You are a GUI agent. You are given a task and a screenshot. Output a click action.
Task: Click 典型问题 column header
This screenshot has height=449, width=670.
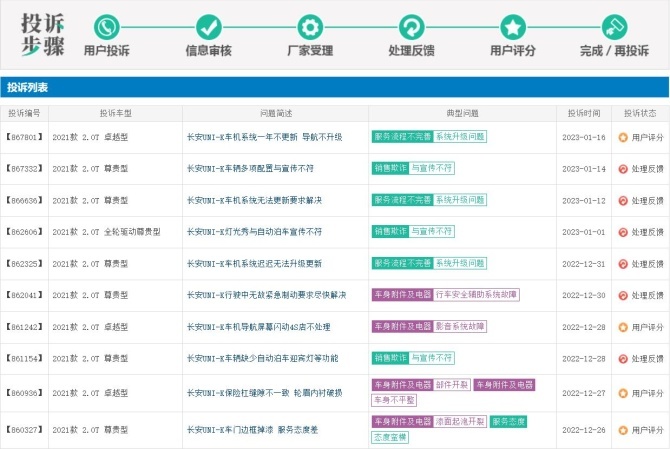click(x=462, y=113)
